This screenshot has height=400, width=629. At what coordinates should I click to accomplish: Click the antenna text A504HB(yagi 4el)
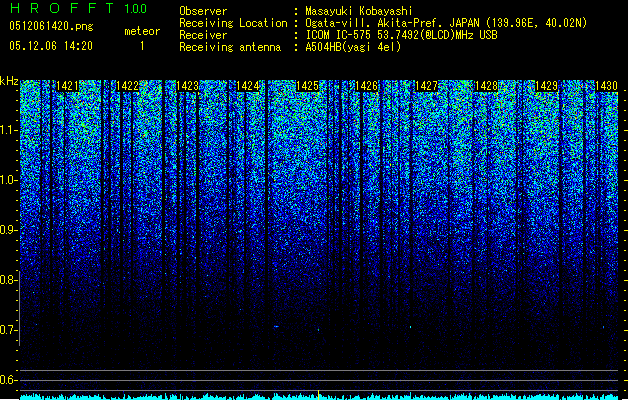click(x=353, y=47)
